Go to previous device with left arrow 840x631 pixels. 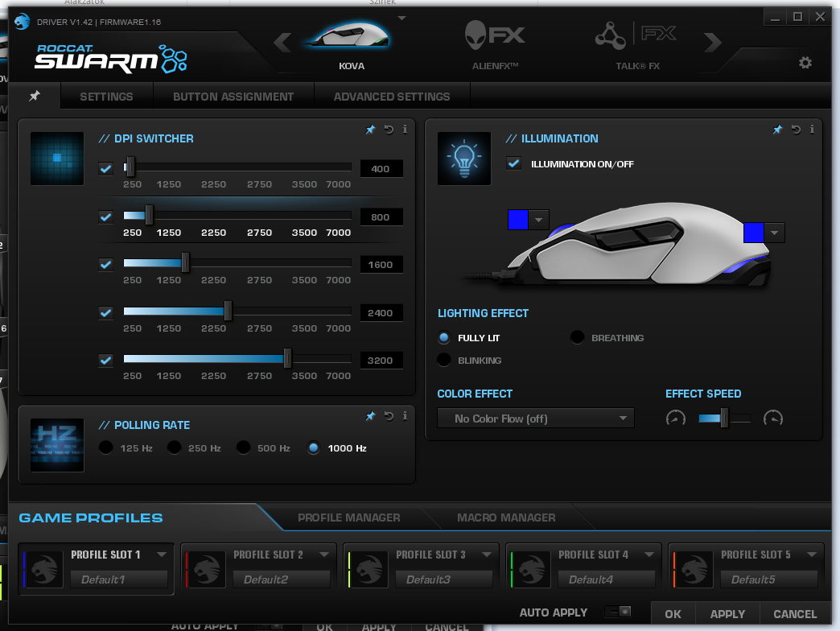[x=282, y=43]
